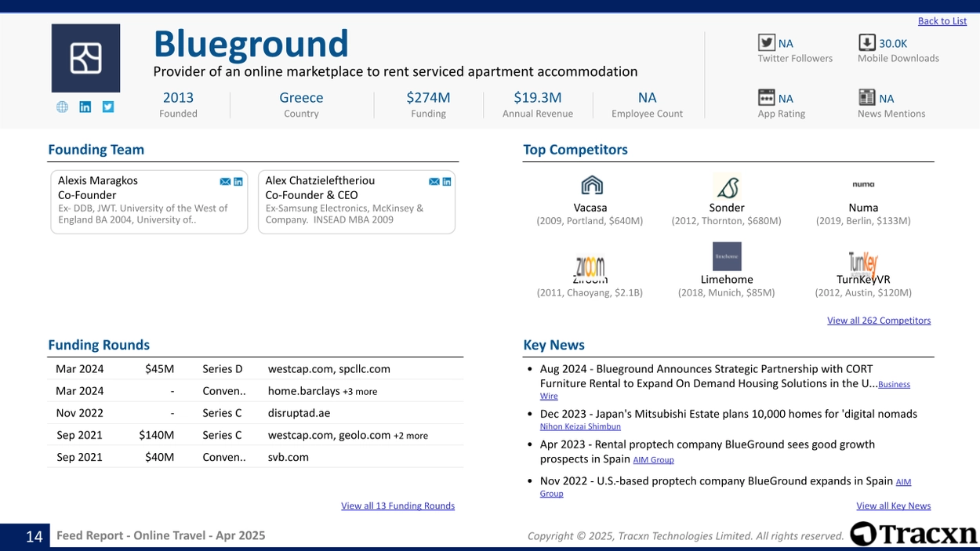This screenshot has height=551, width=980.
Task: Click the Funding Rounds section heading
Action: coord(99,345)
